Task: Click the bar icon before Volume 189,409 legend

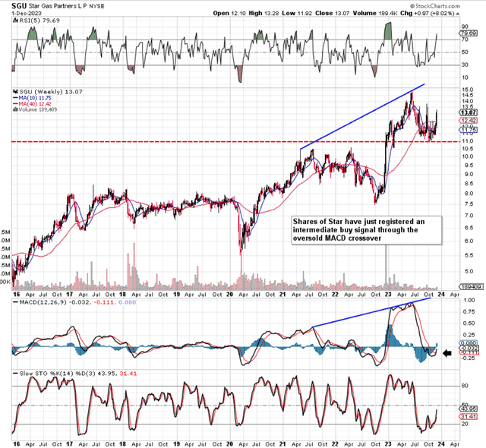Action: point(15,109)
